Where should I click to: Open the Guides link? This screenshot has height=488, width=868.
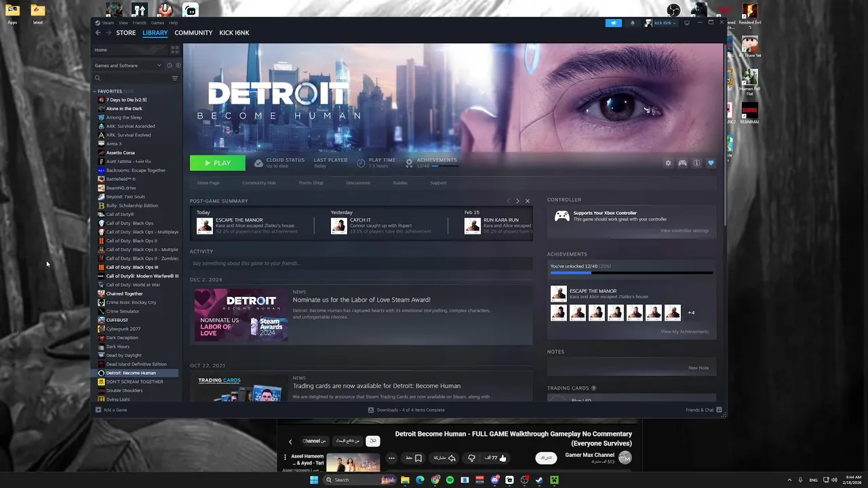click(x=400, y=183)
